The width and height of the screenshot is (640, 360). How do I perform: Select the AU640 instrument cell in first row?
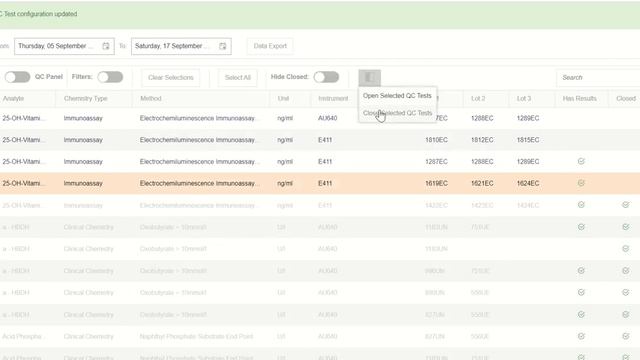click(328, 118)
